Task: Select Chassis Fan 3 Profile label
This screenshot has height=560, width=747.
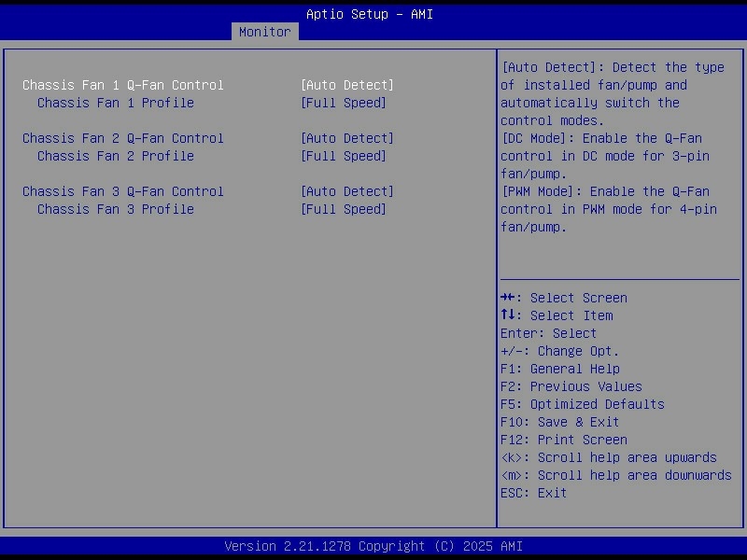Action: pos(116,209)
